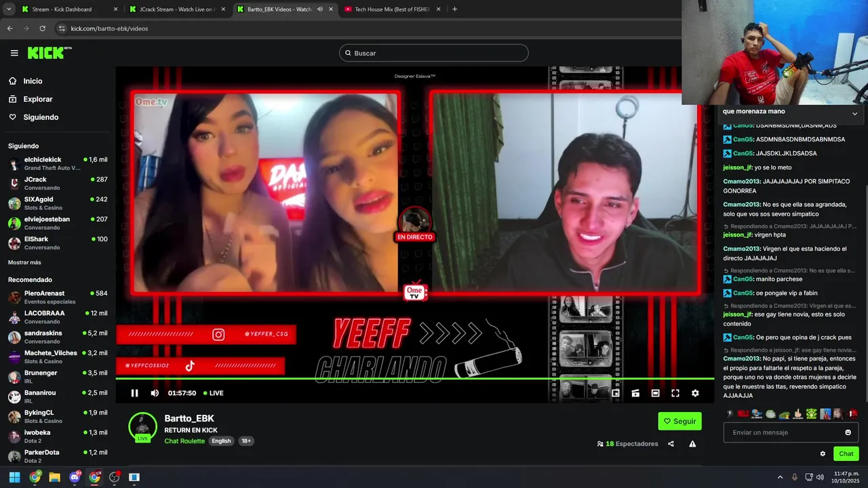The height and width of the screenshot is (488, 868).
Task: Open Chat Roulette category link
Action: coord(184,441)
